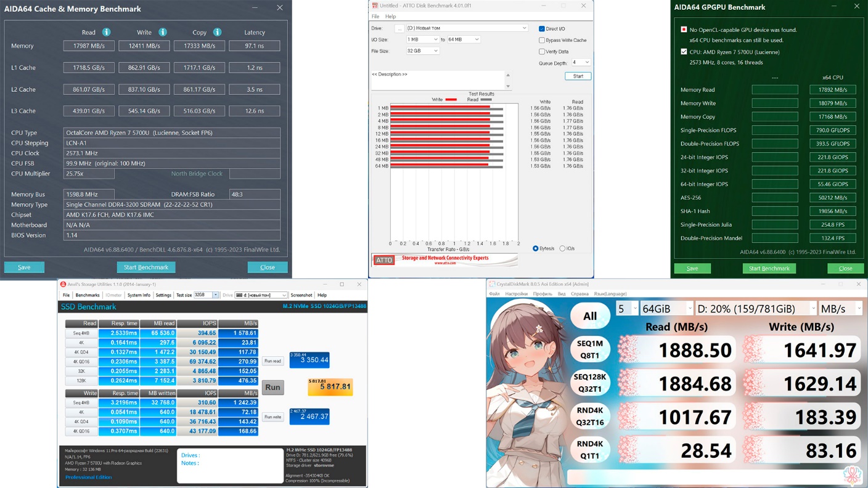Click Run read in Anvil's SSD Benchmark
This screenshot has height=488, width=868.
click(x=272, y=361)
